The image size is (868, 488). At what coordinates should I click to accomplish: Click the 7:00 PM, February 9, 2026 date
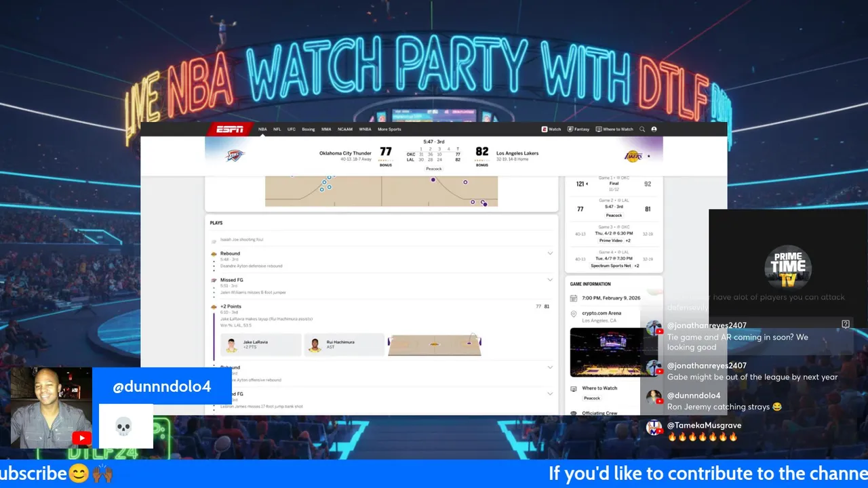pyautogui.click(x=610, y=298)
